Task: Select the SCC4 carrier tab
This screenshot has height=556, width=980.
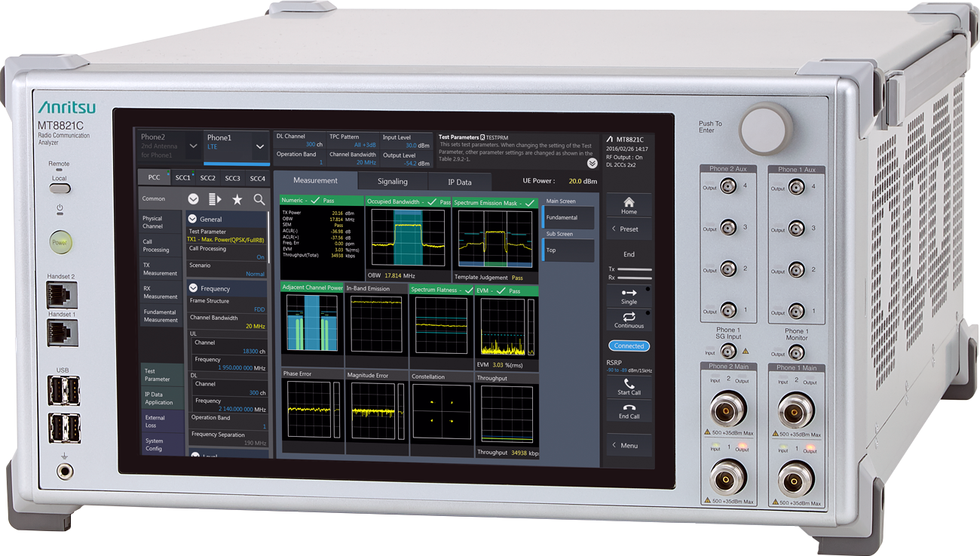Action: [x=258, y=179]
